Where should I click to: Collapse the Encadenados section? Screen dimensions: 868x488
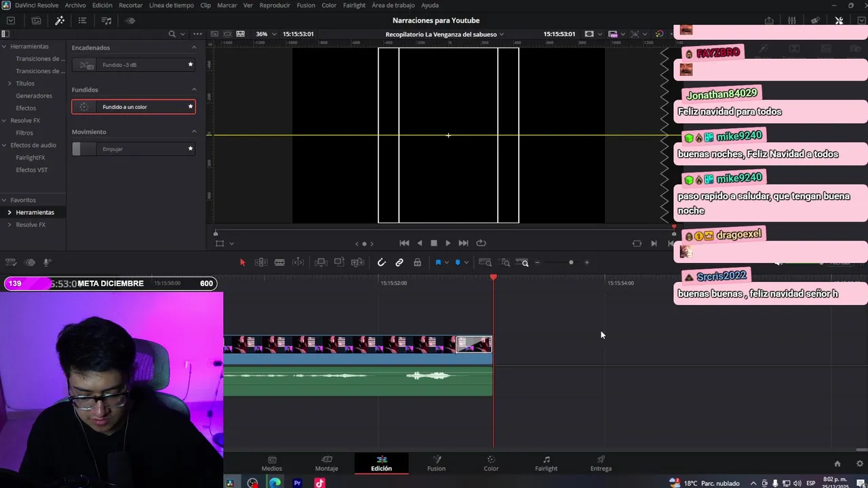(x=194, y=47)
